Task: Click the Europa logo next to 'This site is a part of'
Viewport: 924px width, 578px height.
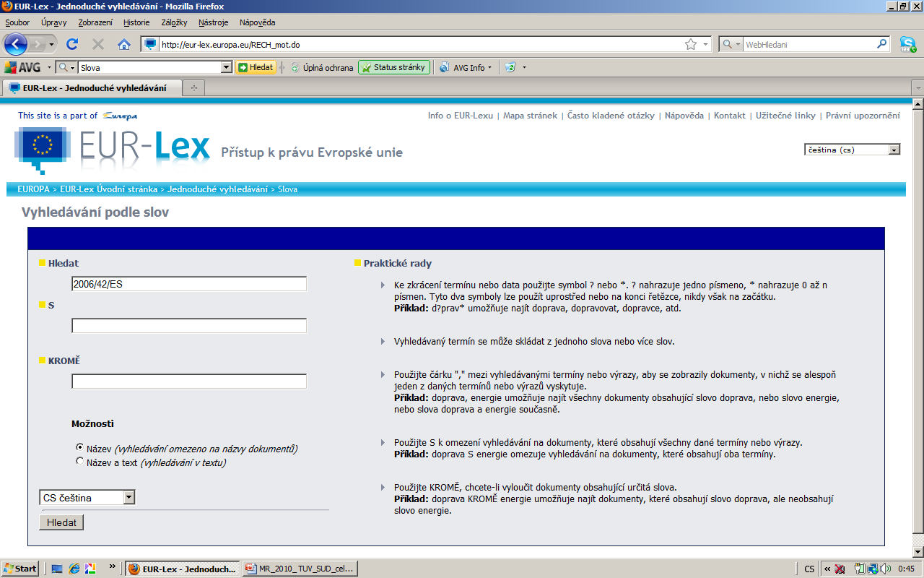Action: [120, 116]
